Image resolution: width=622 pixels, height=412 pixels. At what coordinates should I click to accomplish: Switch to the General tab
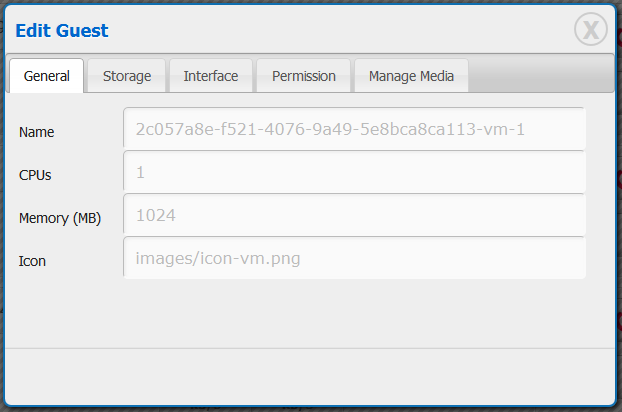click(x=46, y=76)
